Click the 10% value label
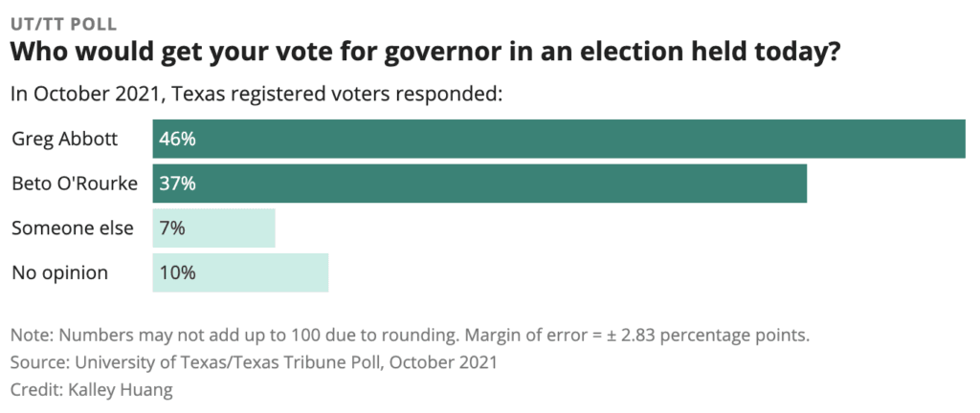980x413 pixels. (178, 272)
